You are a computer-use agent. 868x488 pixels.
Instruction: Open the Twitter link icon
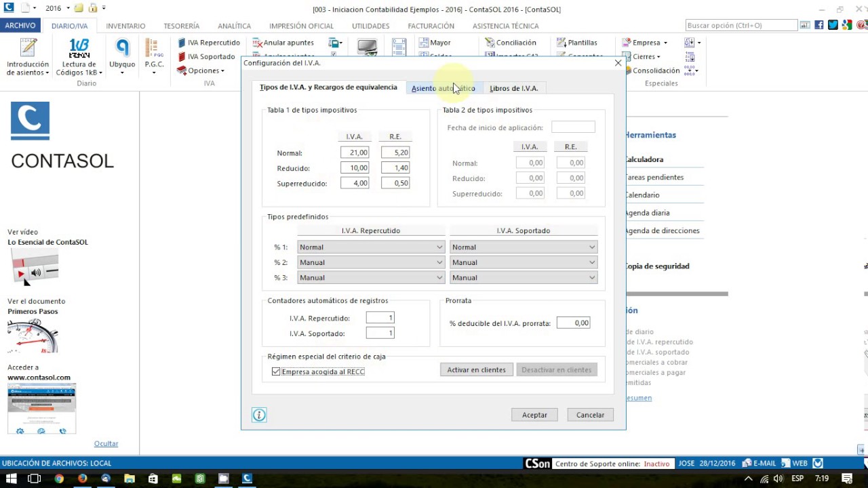click(x=833, y=25)
